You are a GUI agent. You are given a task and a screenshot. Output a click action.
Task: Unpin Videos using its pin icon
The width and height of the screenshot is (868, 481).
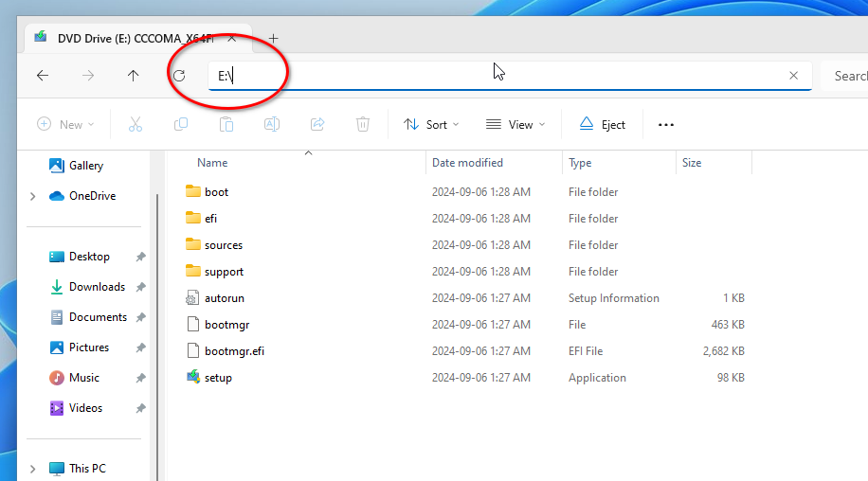point(140,408)
